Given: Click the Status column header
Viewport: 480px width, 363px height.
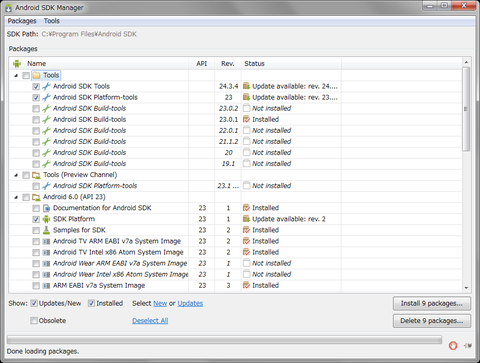Looking at the screenshot, I should click(291, 63).
